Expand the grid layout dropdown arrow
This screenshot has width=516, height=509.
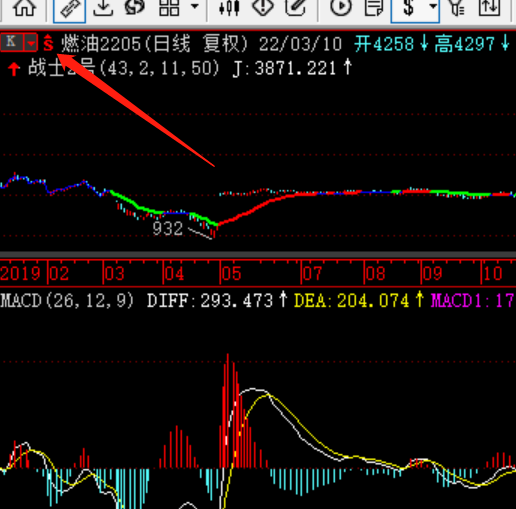(195, 6)
